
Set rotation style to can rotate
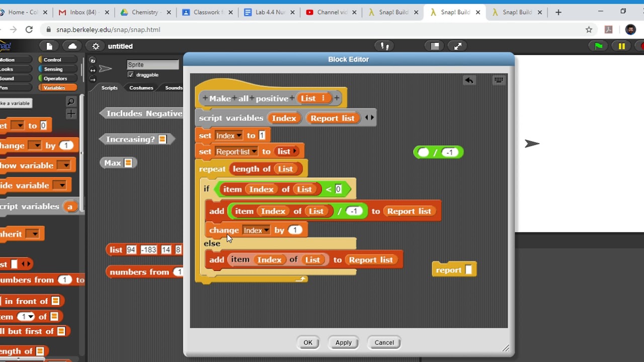[x=93, y=60]
